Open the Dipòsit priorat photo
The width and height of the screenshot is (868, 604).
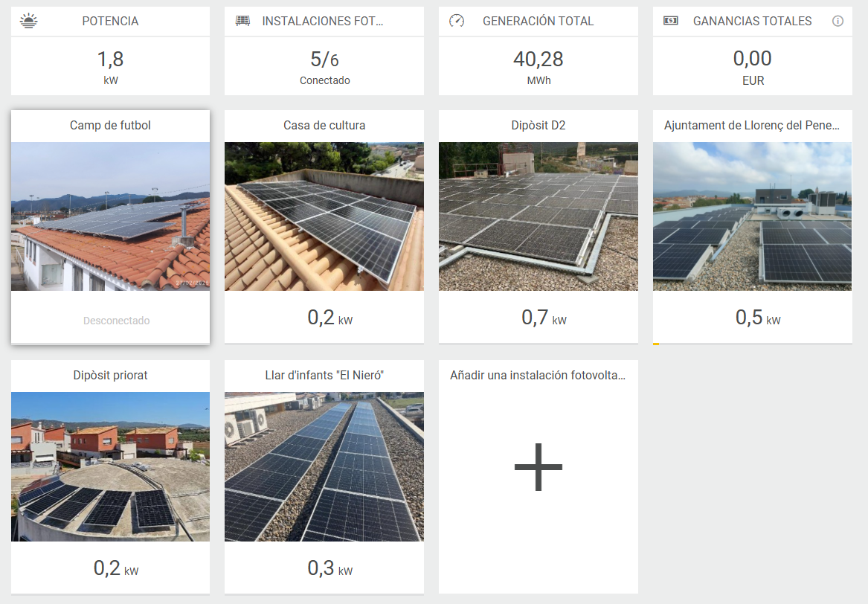tap(110, 466)
